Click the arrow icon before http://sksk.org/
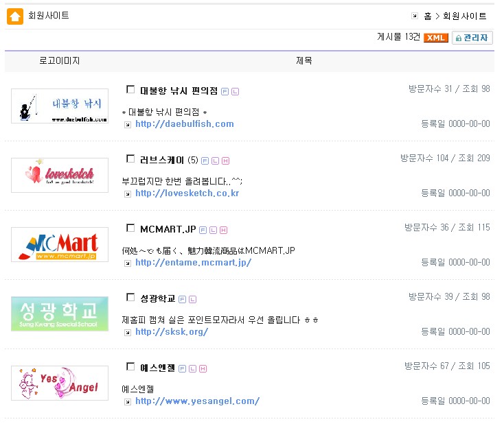The image size is (504, 426). tap(127, 333)
